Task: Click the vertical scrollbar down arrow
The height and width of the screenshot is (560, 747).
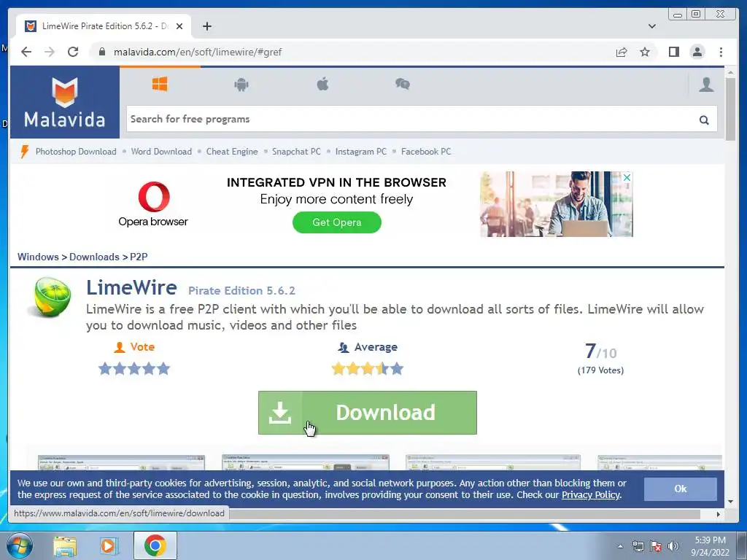Action: (x=730, y=502)
